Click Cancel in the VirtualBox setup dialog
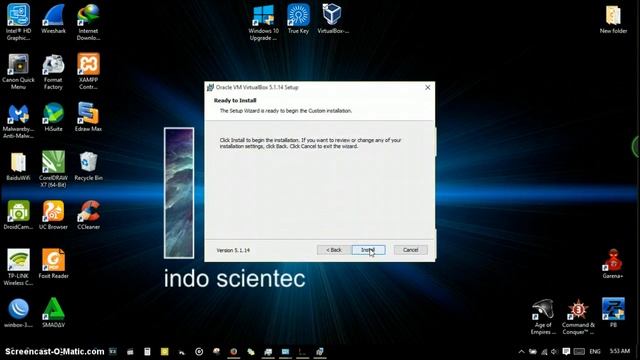640x360 pixels. (411, 250)
